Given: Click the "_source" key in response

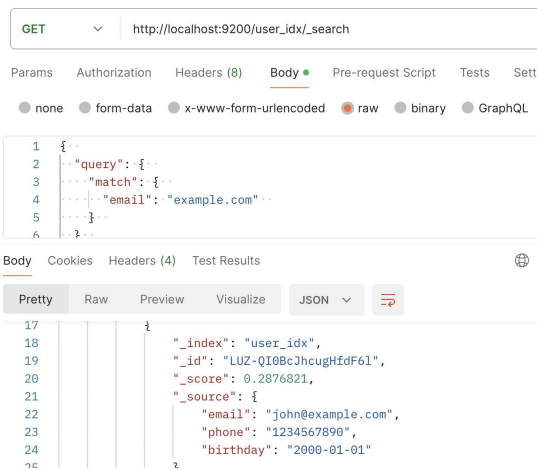Looking at the screenshot, I should (x=204, y=396).
